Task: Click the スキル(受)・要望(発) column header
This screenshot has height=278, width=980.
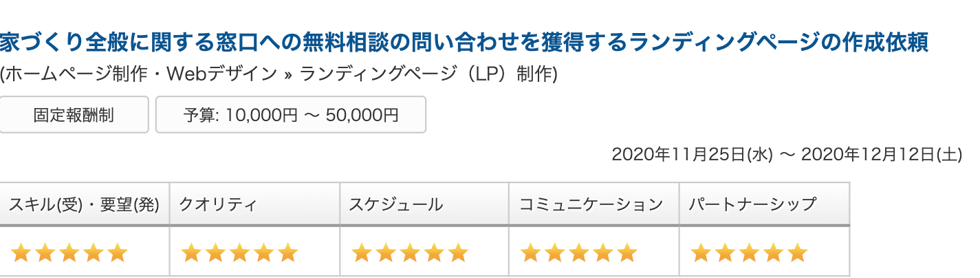Action: pyautogui.click(x=84, y=204)
